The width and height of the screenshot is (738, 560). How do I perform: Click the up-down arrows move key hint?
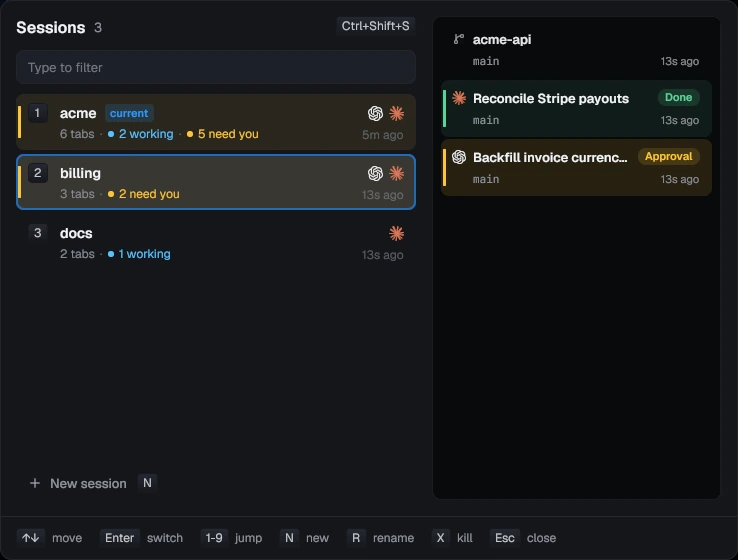coord(31,537)
